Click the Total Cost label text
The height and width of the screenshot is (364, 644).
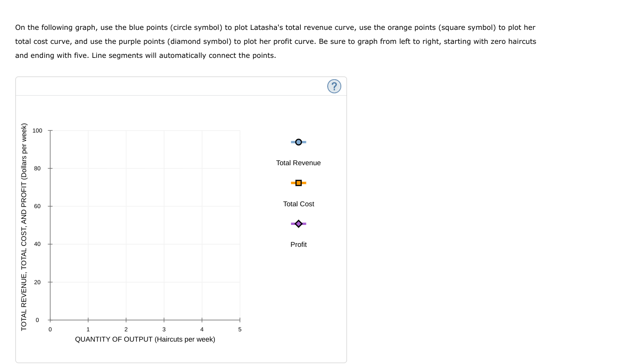[x=298, y=204]
